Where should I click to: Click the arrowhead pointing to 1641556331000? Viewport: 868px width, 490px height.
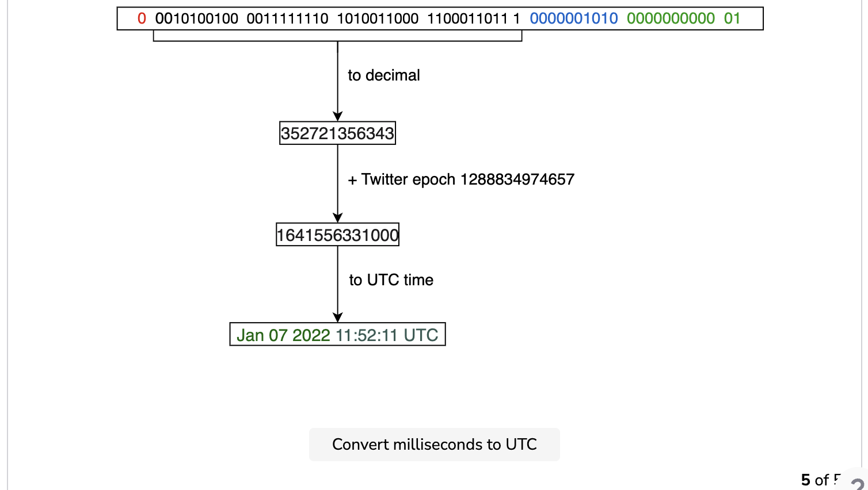[x=338, y=217]
